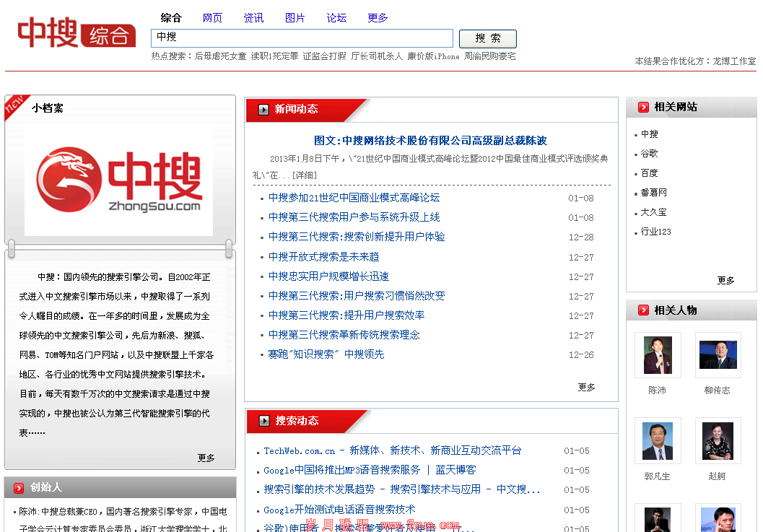Click the red arrow icon beside 相关人物
Image resolution: width=763 pixels, height=532 pixels.
pyautogui.click(x=643, y=310)
